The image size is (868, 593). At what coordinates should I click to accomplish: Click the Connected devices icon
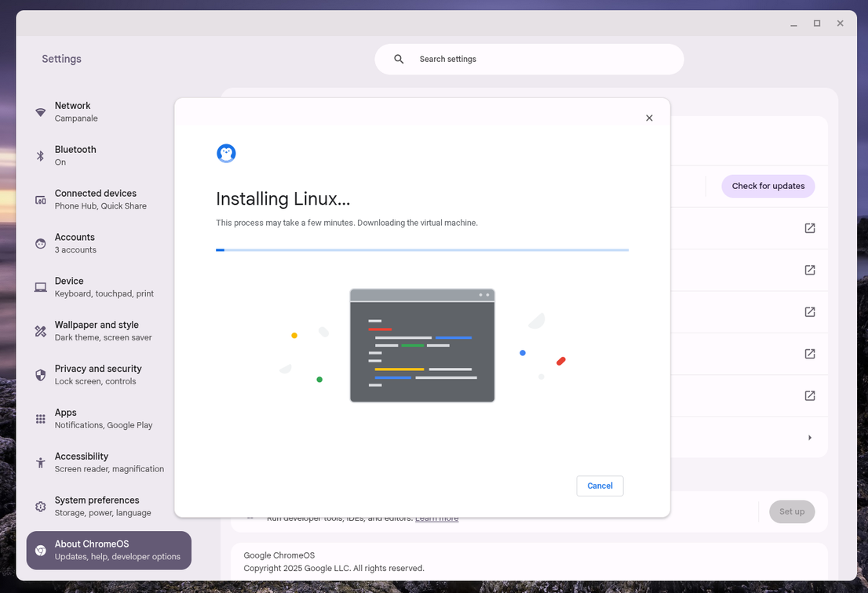click(40, 200)
